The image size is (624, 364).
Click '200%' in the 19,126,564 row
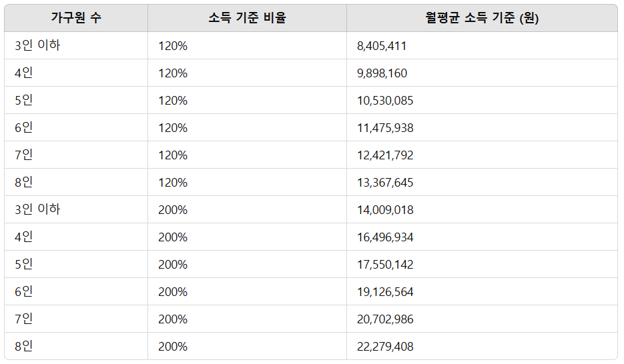coord(173,292)
